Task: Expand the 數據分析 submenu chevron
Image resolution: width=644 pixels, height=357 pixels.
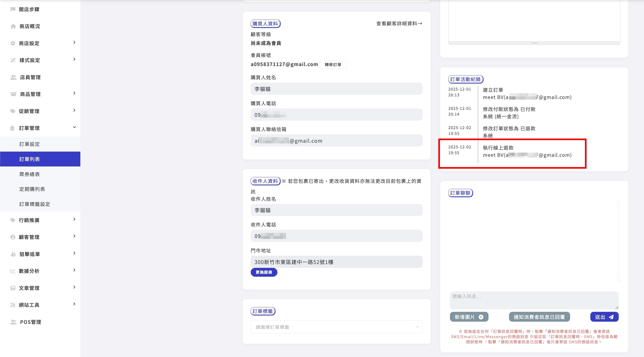Action: [x=74, y=270]
